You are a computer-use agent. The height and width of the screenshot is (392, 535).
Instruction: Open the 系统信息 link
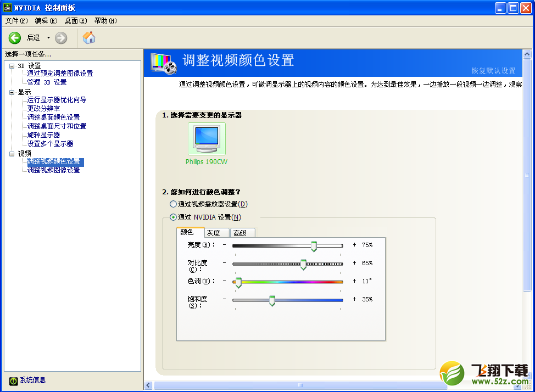point(33,380)
